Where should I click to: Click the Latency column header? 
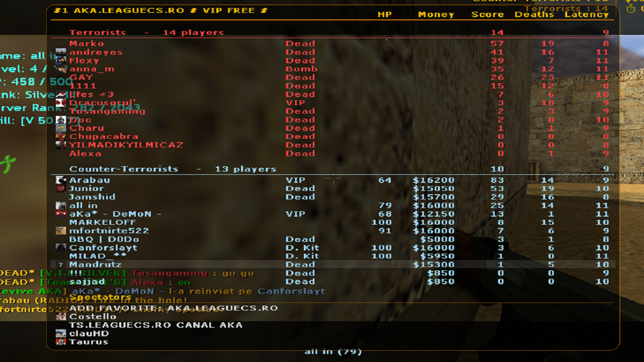[587, 14]
